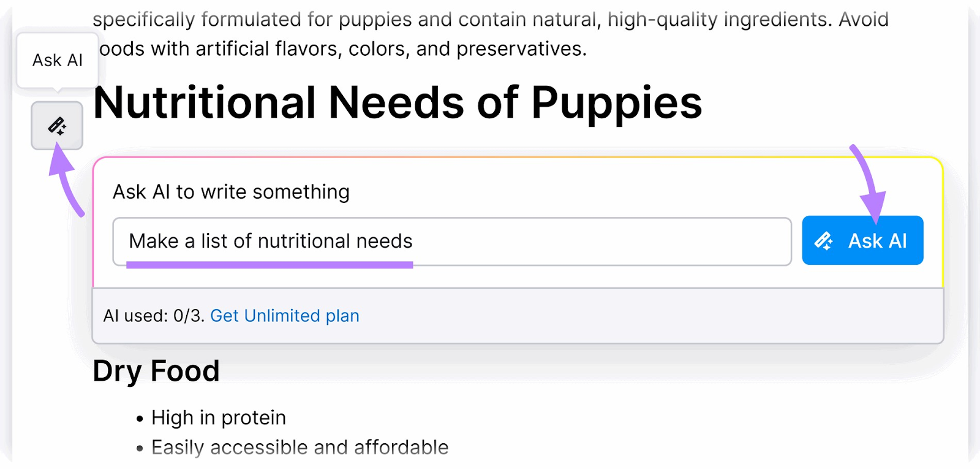Click 'Easily accessible and affordable' bullet item
The width and height of the screenshot is (980, 469).
pos(300,447)
